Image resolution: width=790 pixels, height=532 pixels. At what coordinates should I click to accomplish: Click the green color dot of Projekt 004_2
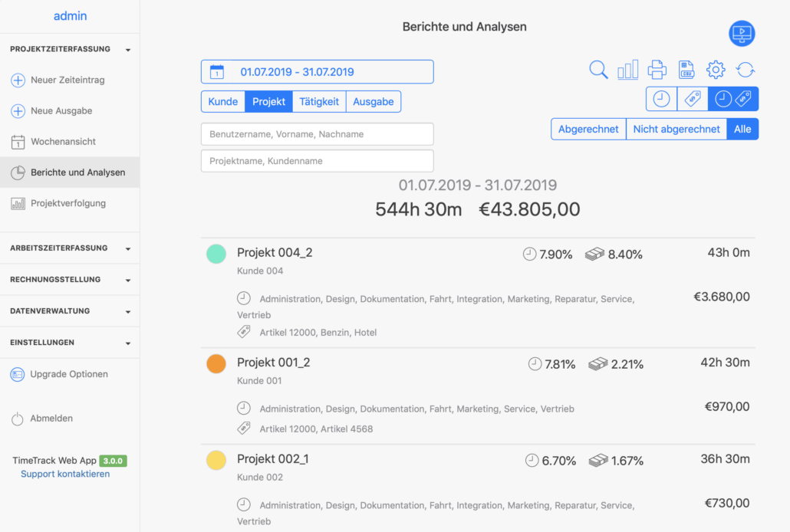point(216,254)
